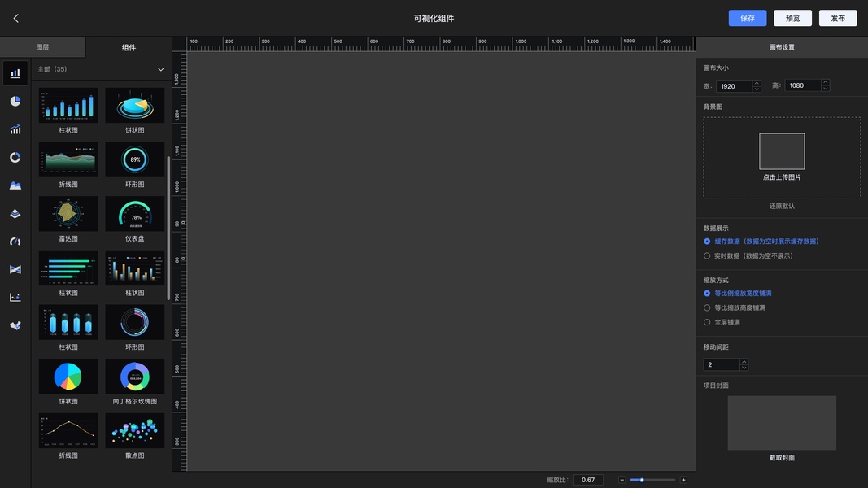Choose 全屏铺满 scaling mode

coord(707,322)
